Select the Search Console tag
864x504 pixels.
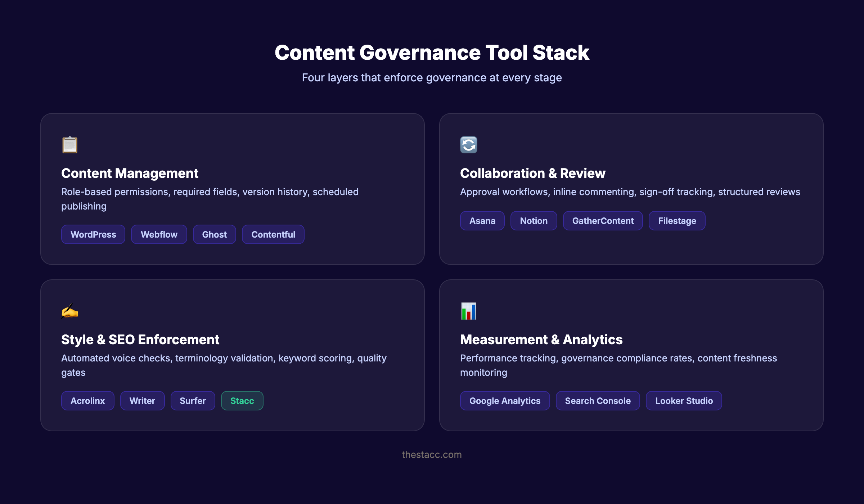click(598, 401)
